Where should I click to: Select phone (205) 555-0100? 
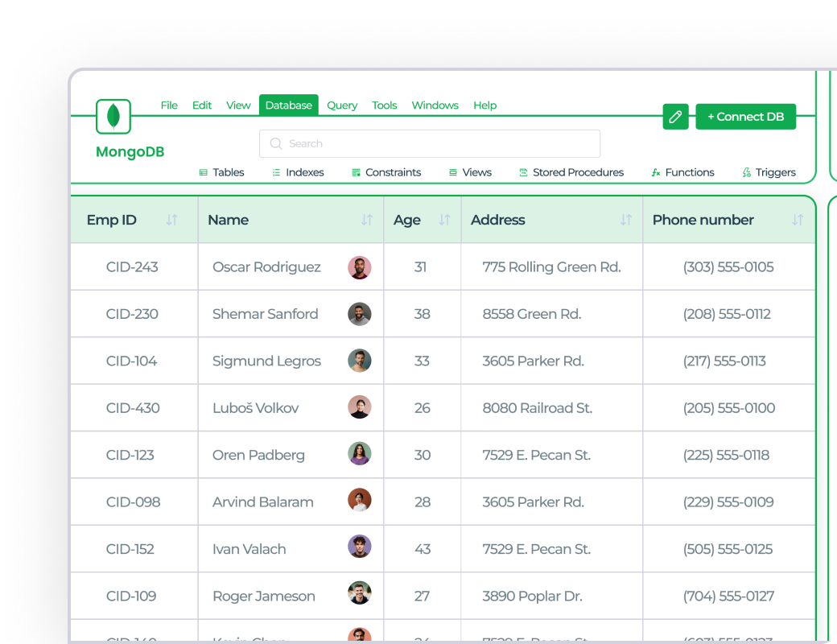(729, 408)
